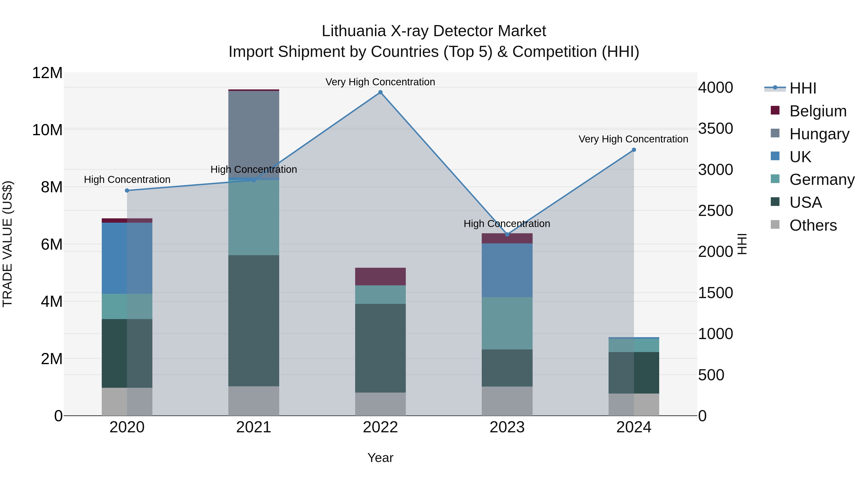The height and width of the screenshot is (488, 868).
Task: Click the UK segment in 2023 bar
Action: click(507, 270)
